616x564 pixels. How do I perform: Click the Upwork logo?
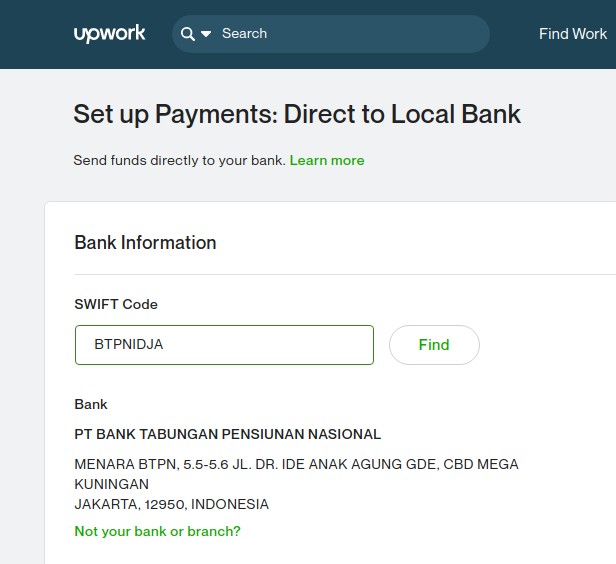[x=109, y=34]
